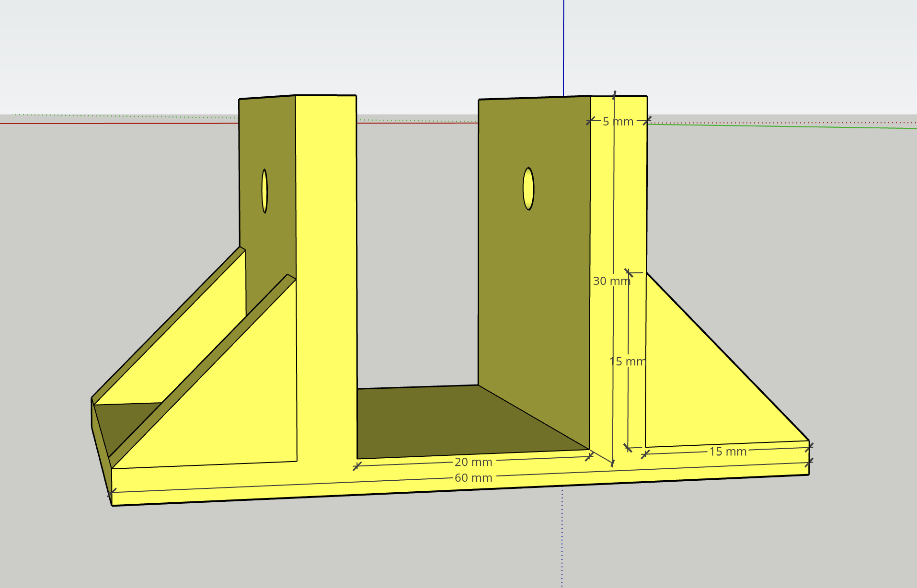Click the red axis line at left
Image resolution: width=917 pixels, height=588 pixels.
(119, 124)
